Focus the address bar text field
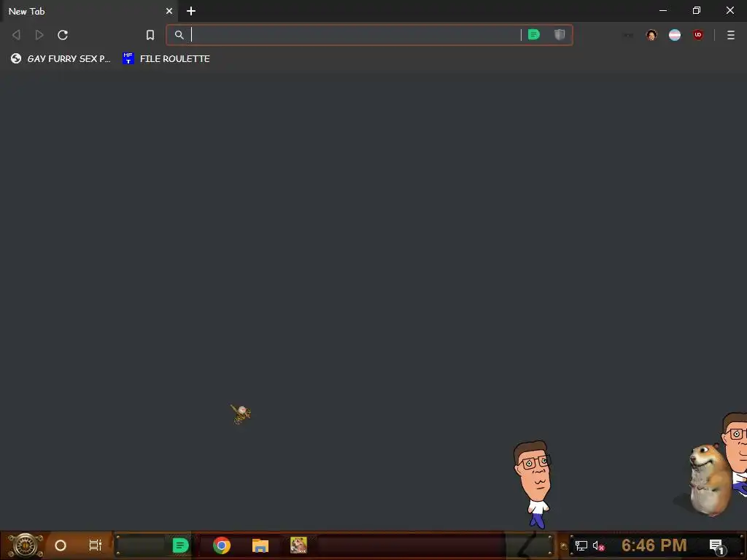747x560 pixels. click(355, 35)
